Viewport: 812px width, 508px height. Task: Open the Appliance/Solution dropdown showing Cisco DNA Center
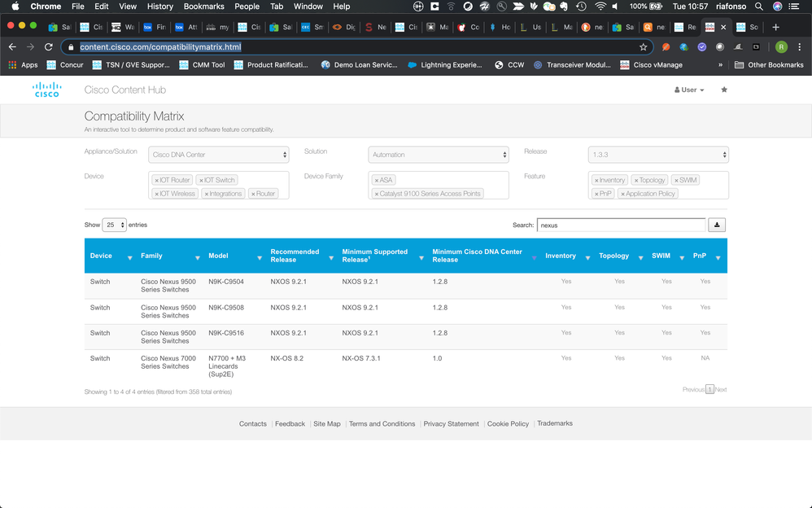coord(219,155)
